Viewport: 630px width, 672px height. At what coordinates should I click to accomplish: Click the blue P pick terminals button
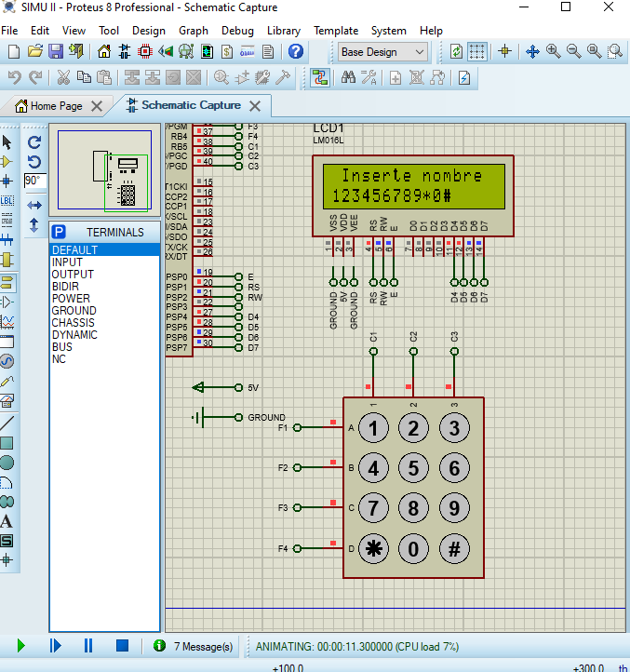[x=59, y=233]
